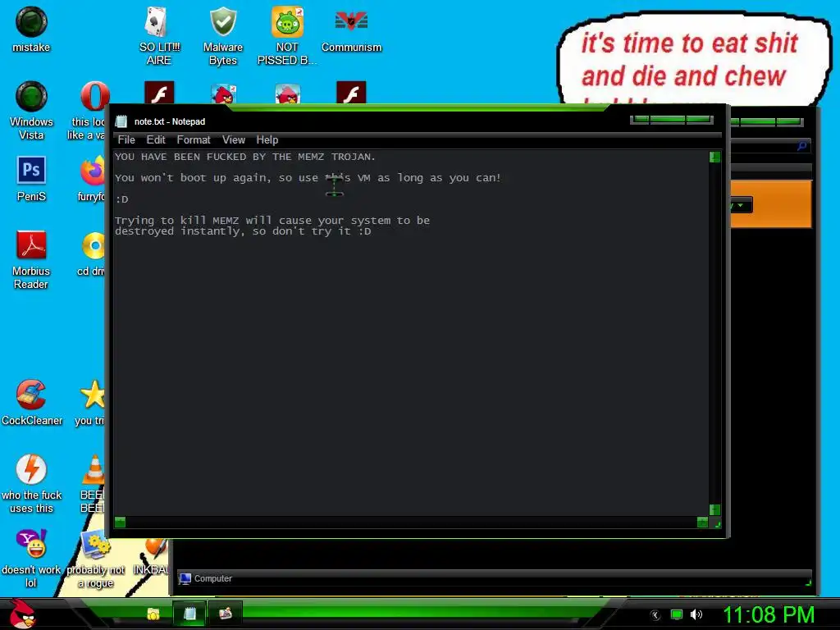The width and height of the screenshot is (840, 630).
Task: Close the note.txt Notepad window
Action: coord(699,120)
